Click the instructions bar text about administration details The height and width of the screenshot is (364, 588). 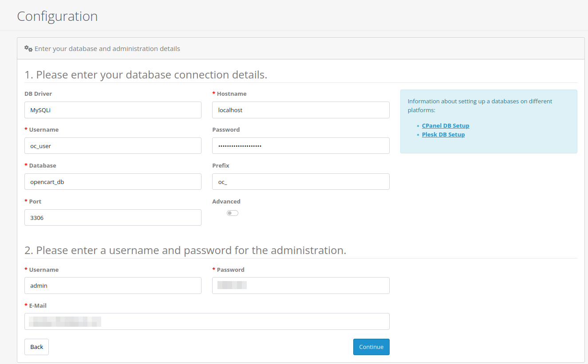(x=107, y=48)
